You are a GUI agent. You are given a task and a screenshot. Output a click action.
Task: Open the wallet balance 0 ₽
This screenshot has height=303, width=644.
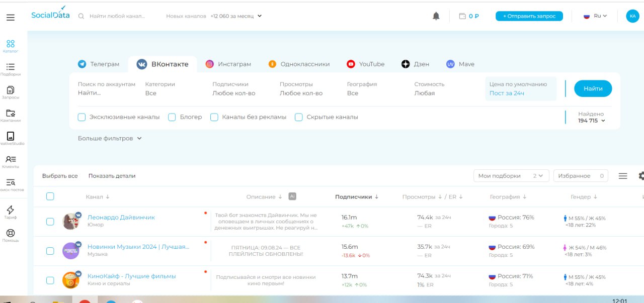click(469, 16)
